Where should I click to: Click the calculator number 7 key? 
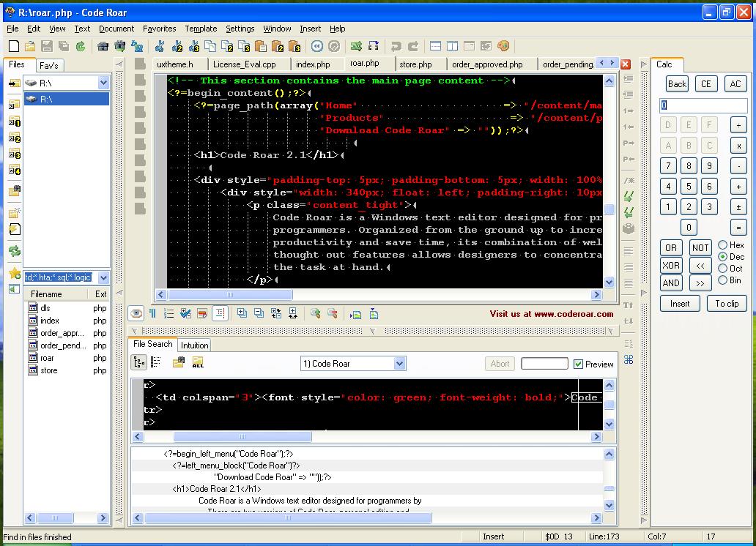point(668,165)
